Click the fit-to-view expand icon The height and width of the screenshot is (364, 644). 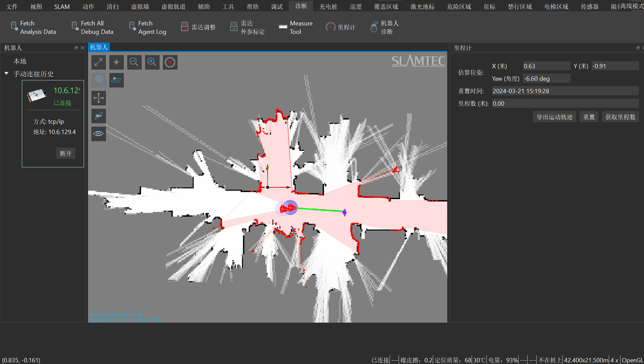pos(98,62)
